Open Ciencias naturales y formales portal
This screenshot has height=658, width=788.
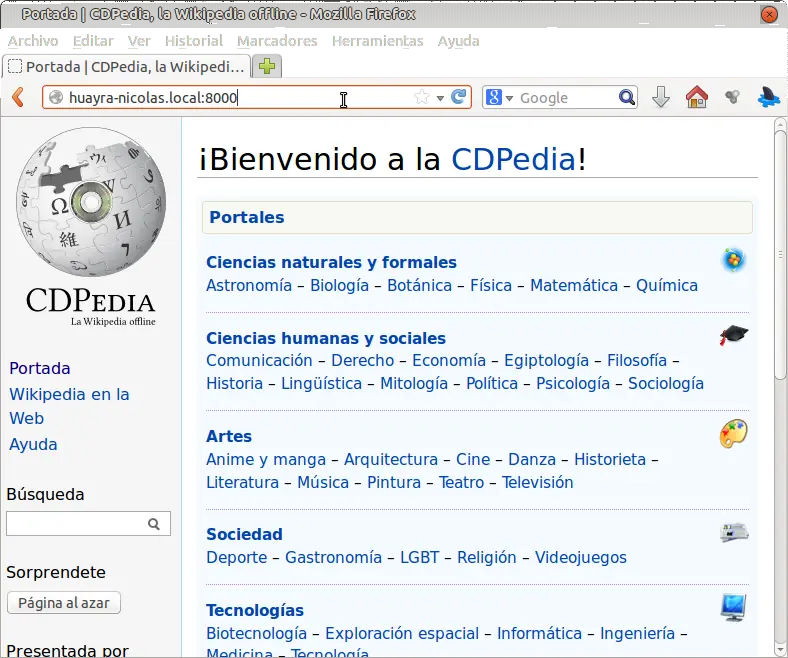pyautogui.click(x=331, y=262)
